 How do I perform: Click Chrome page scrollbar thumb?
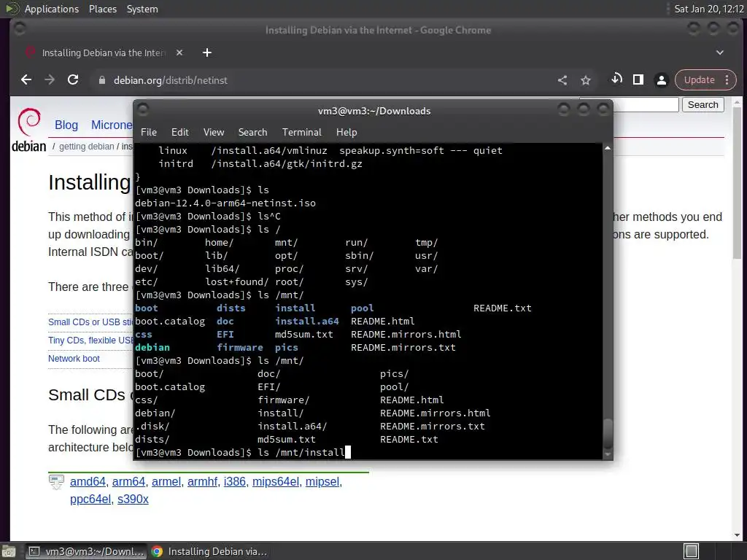737,183
